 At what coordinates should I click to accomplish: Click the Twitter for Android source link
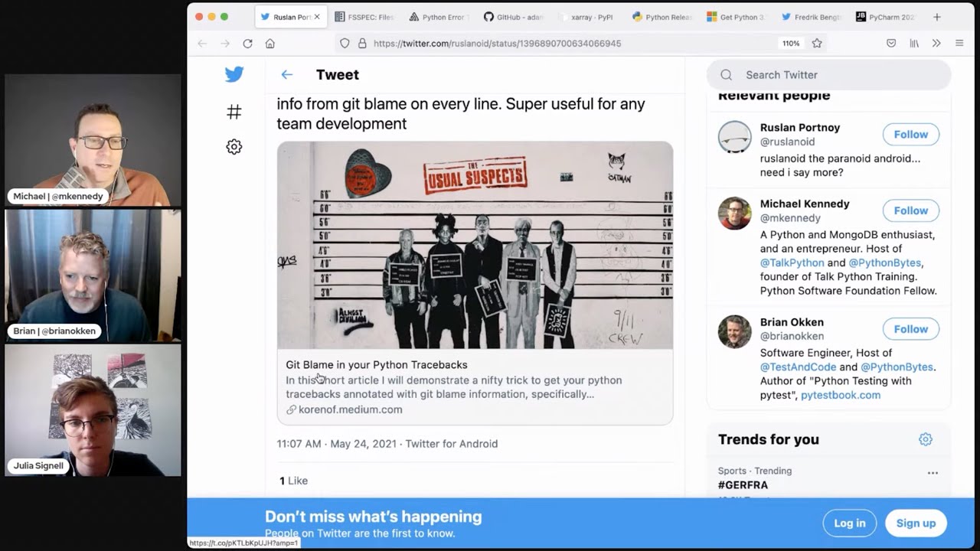click(452, 444)
